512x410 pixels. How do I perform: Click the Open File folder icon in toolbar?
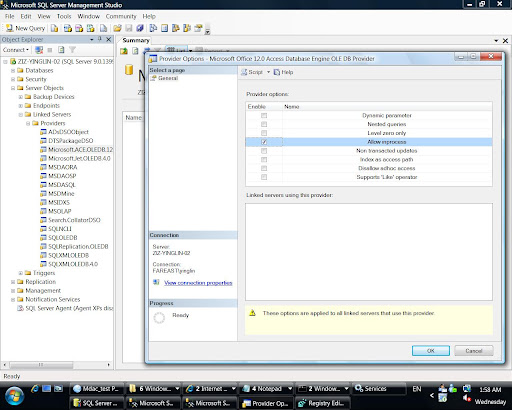click(x=117, y=28)
